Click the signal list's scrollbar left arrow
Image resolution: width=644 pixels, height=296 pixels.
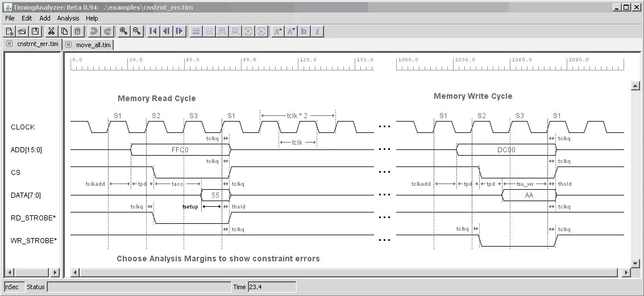click(10, 272)
